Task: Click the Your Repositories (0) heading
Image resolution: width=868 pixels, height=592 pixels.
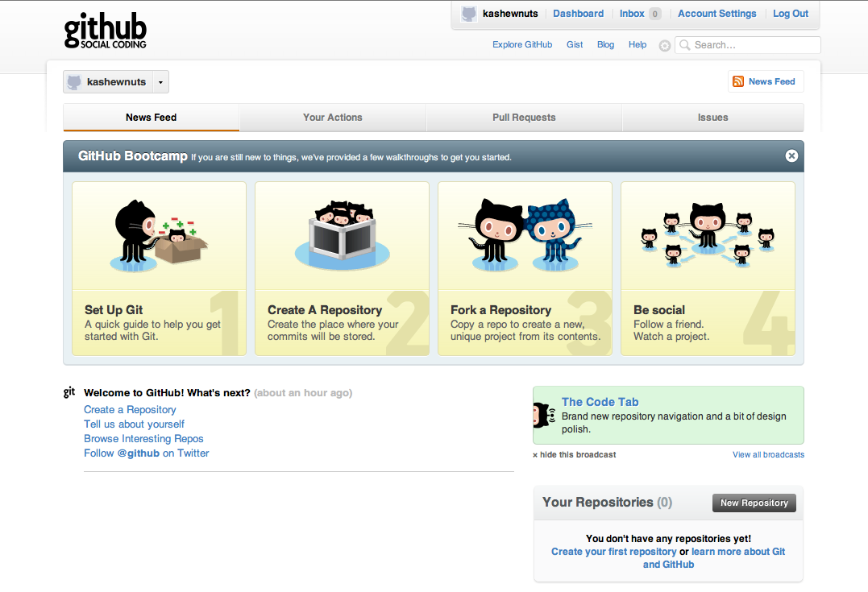Action: tap(607, 503)
